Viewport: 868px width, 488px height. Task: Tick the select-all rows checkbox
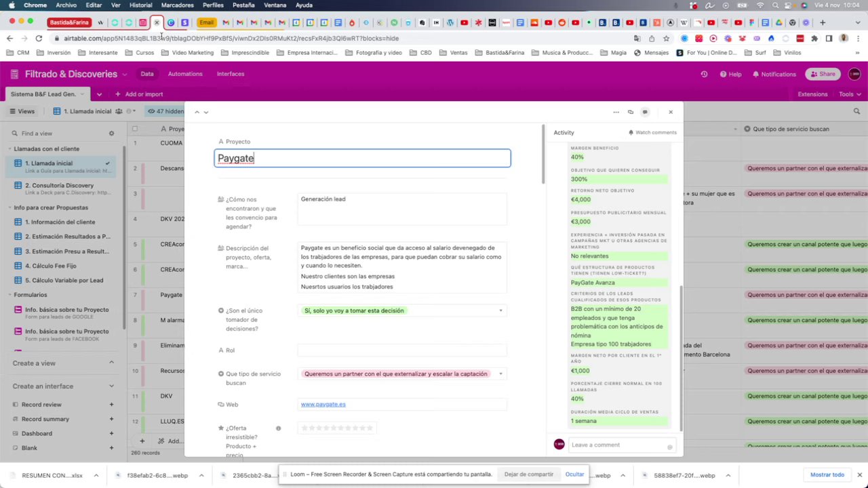coord(135,129)
